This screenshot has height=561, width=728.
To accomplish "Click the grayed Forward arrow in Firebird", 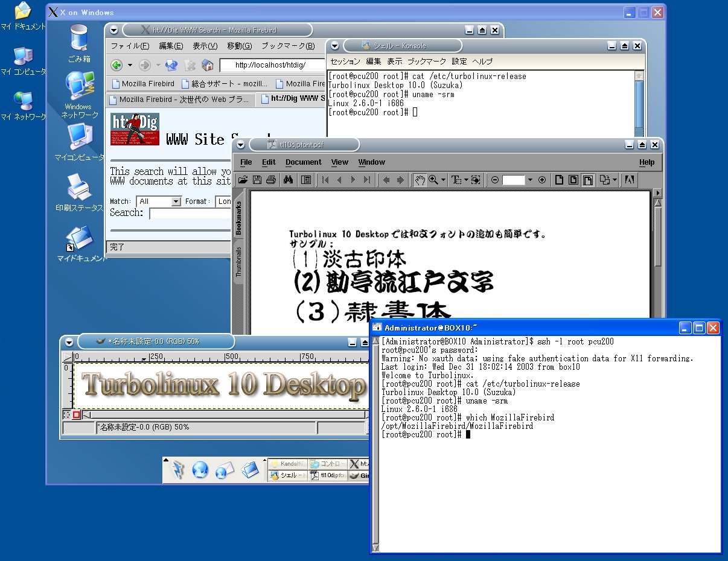I will 144,65.
